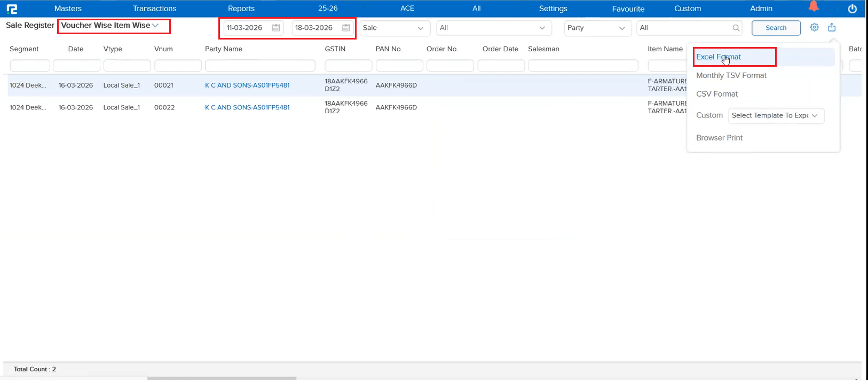Expand the All dropdown beside Sale
This screenshot has width=868, height=384.
494,28
